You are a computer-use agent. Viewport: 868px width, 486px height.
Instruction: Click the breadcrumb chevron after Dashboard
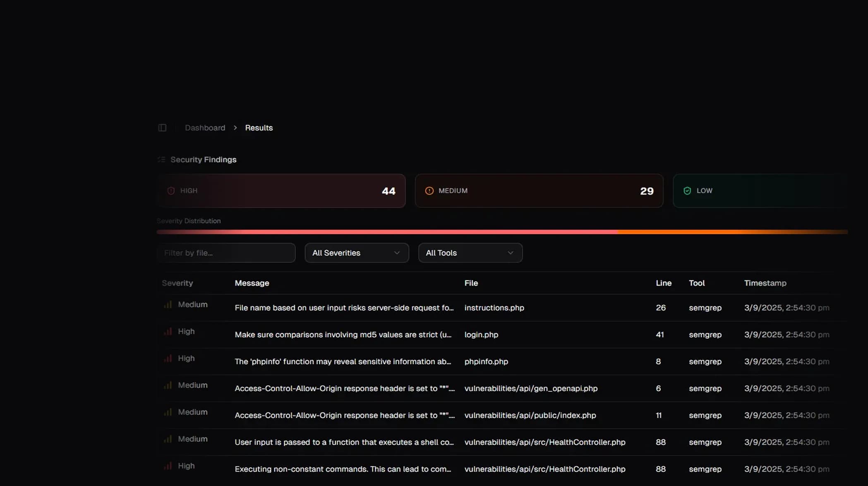coord(235,128)
